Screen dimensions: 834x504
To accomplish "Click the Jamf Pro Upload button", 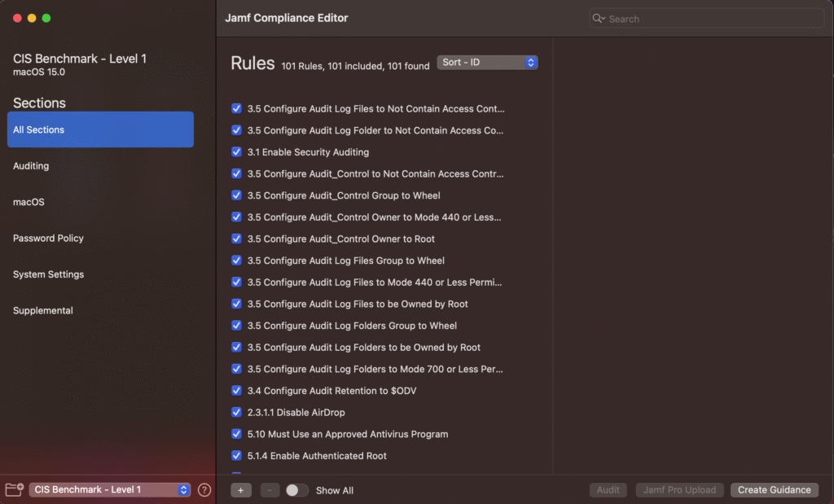I will [x=679, y=490].
